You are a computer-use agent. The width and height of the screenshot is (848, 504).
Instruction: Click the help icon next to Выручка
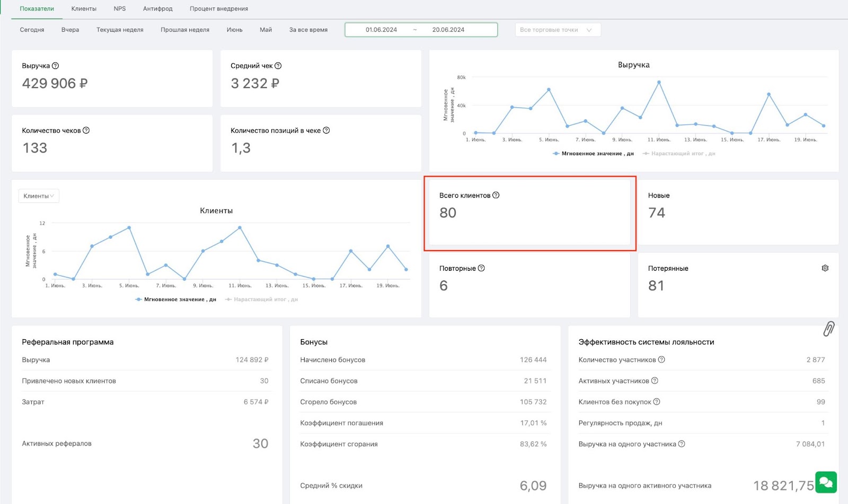[56, 66]
